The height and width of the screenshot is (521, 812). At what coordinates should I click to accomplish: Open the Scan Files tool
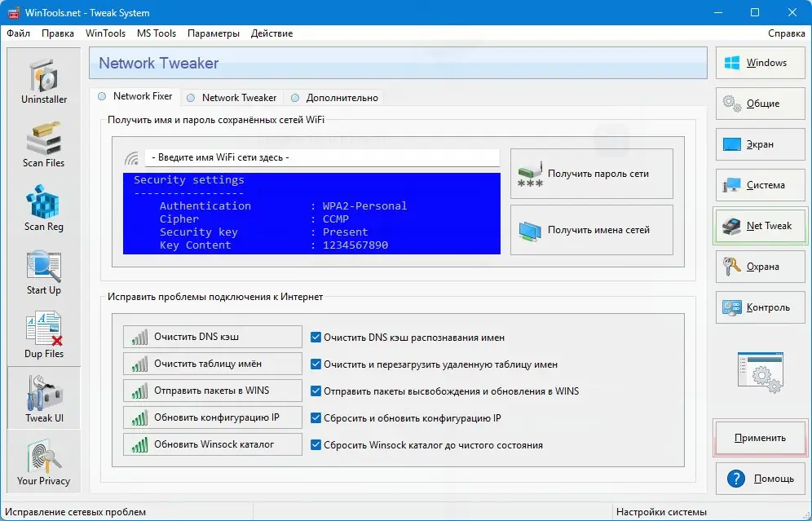tap(43, 145)
